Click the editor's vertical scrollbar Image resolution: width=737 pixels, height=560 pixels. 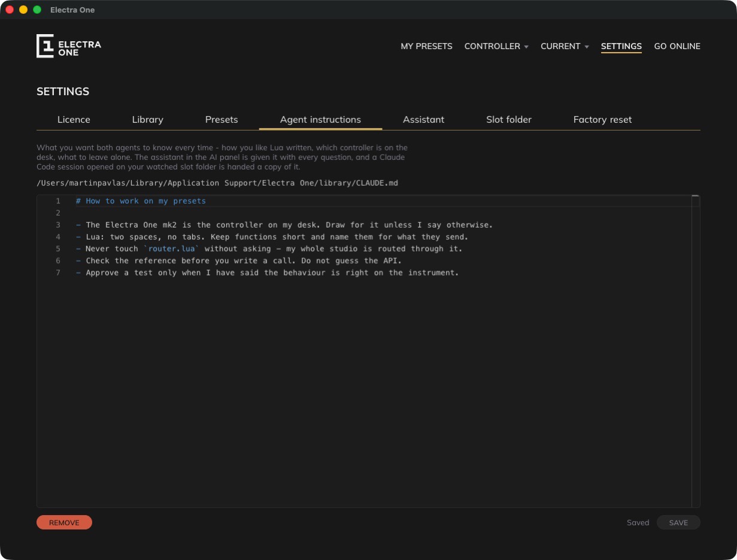(x=695, y=351)
